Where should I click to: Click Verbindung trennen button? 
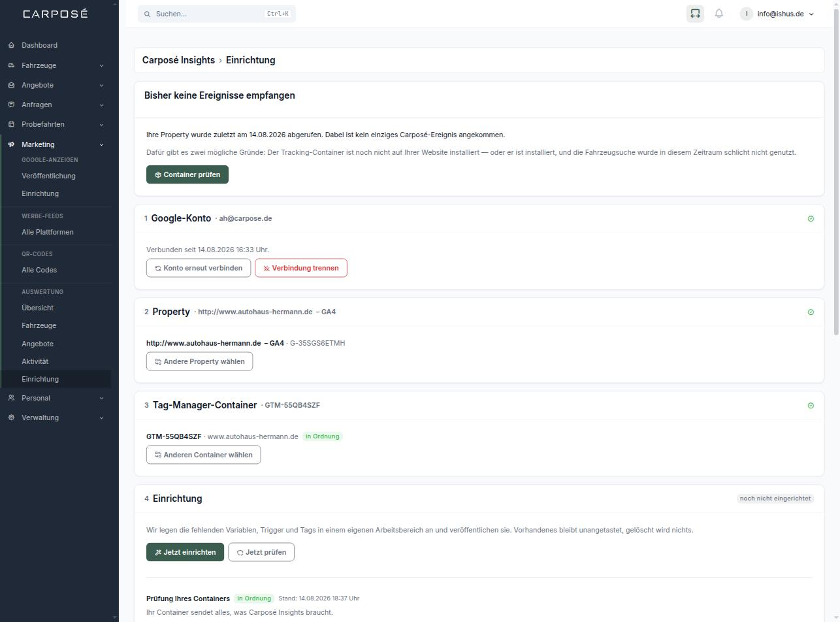(301, 268)
